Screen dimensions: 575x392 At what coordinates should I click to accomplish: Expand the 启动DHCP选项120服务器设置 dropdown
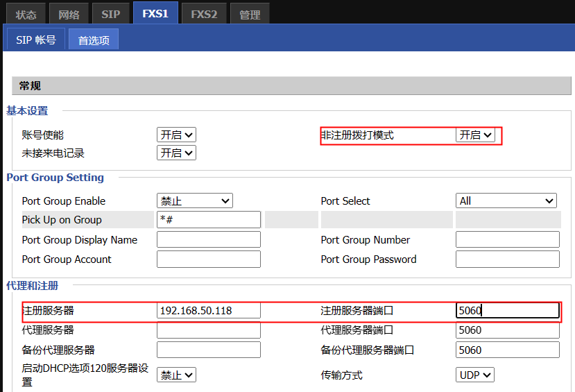click(x=176, y=375)
